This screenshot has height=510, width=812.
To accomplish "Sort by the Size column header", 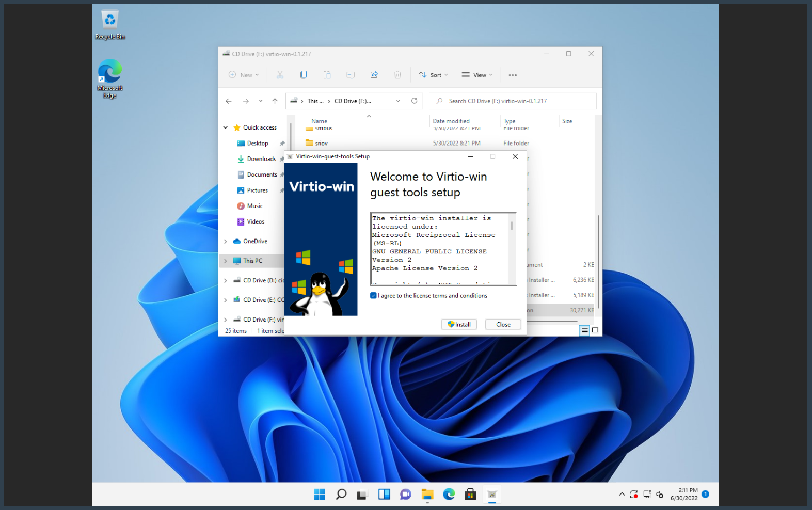I will (567, 121).
